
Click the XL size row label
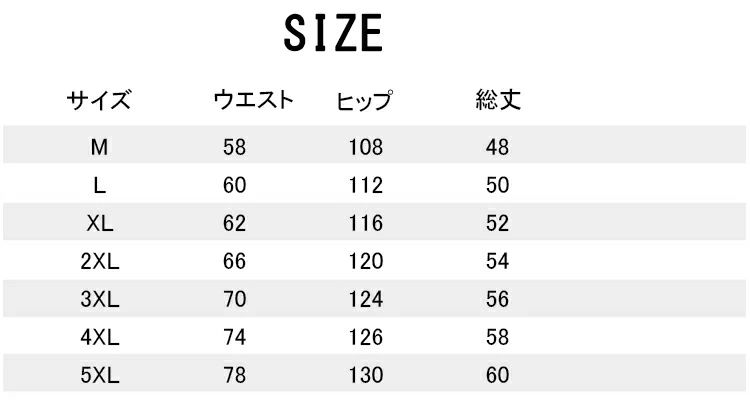coord(99,223)
